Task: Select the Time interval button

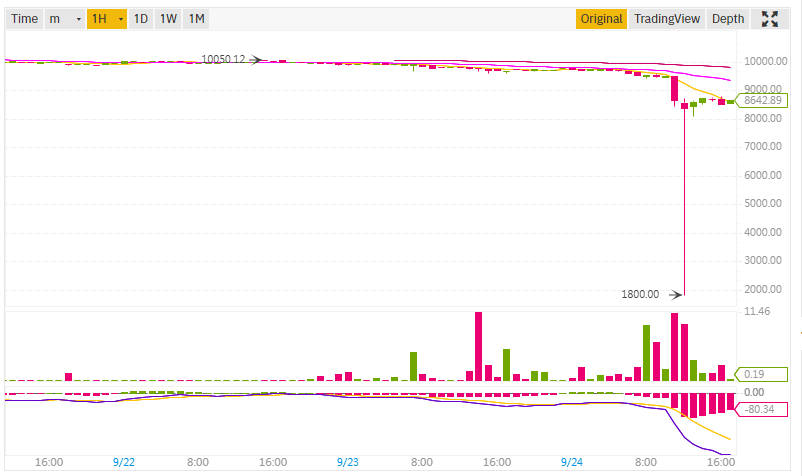Action: point(25,19)
